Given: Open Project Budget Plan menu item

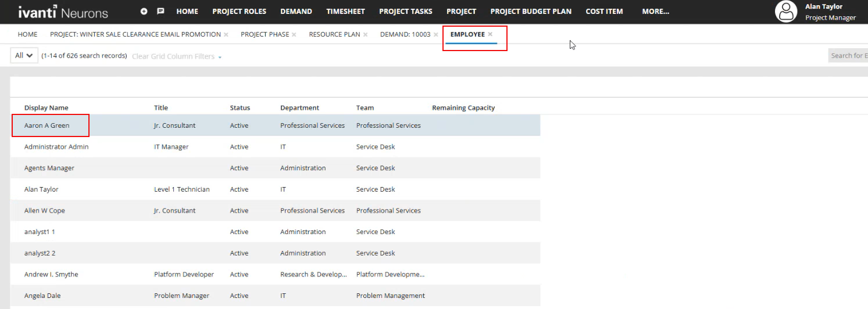Looking at the screenshot, I should point(530,11).
